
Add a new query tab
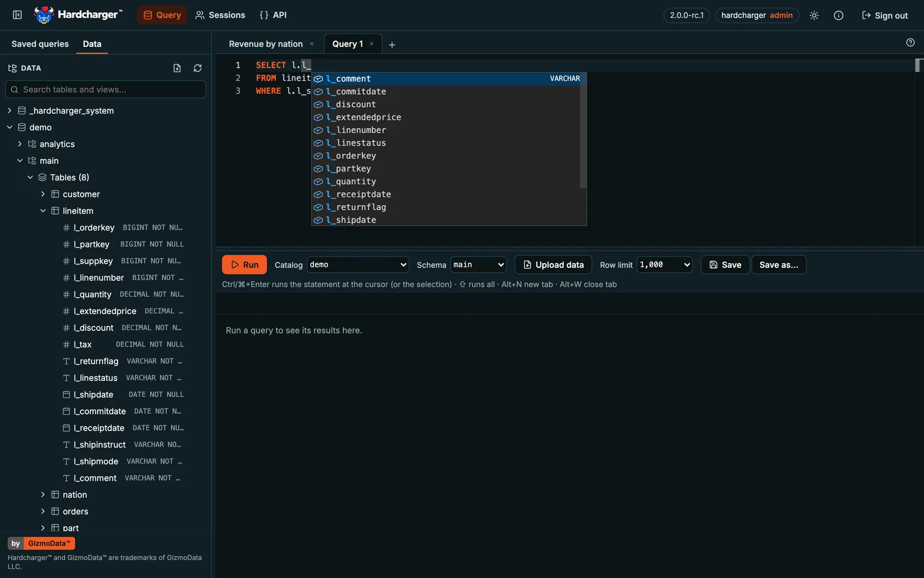392,44
